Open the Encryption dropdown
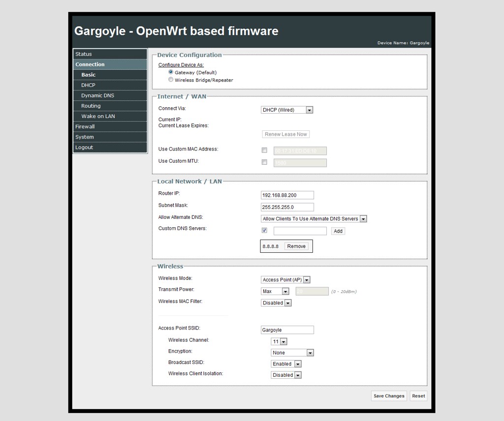This screenshot has width=504, height=421. coord(311,353)
